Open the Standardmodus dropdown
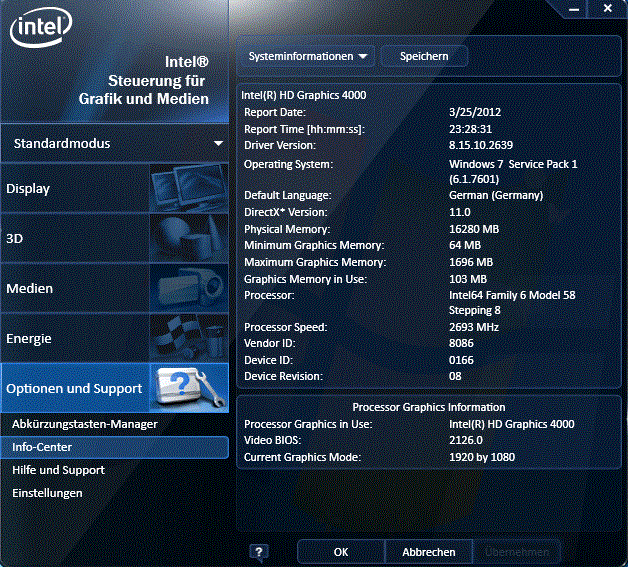Viewport: 628px width, 567px height. (x=115, y=144)
